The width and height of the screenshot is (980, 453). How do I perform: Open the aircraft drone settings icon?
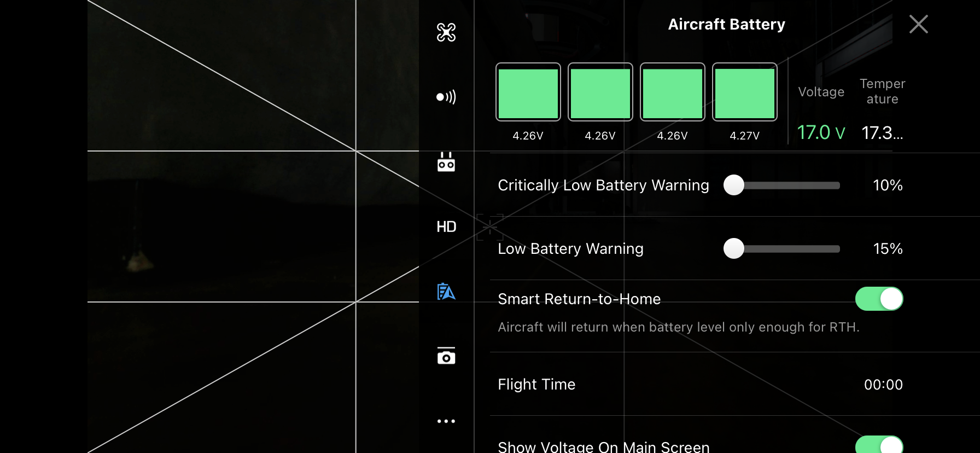(x=446, y=32)
